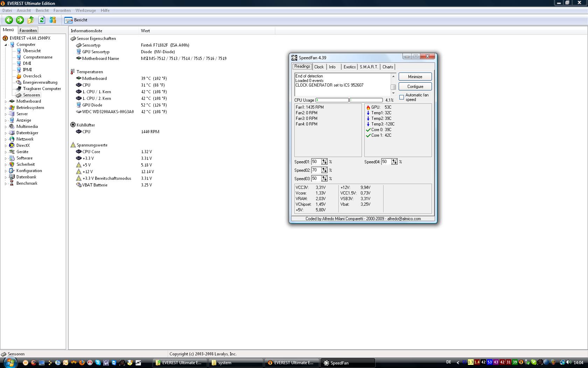588x368 pixels.
Task: Open the Werkzeuge menu
Action: (x=85, y=11)
